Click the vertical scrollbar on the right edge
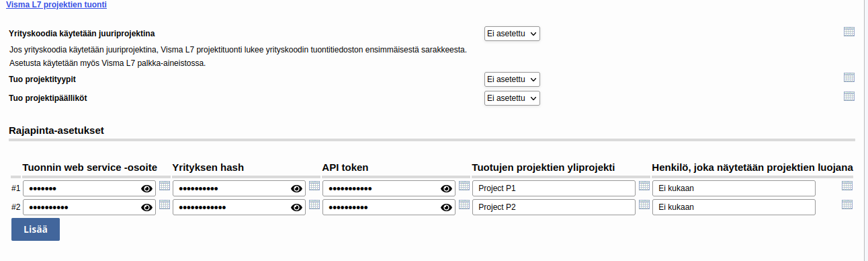Image resolution: width=868 pixels, height=261 pixels. pos(863,130)
